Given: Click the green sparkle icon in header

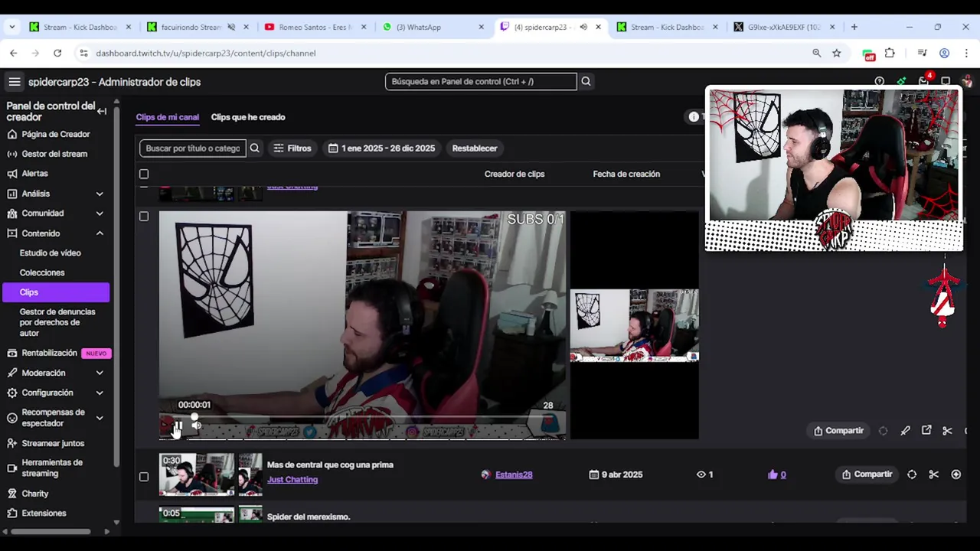Looking at the screenshot, I should tap(901, 81).
